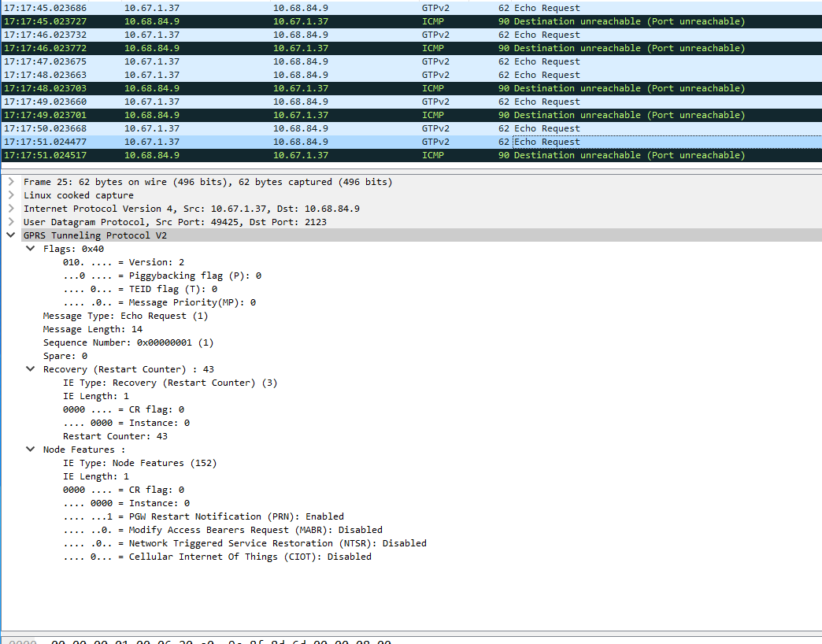Expand the User Datagram Protocol section
The height and width of the screenshot is (644, 822).
[9, 222]
